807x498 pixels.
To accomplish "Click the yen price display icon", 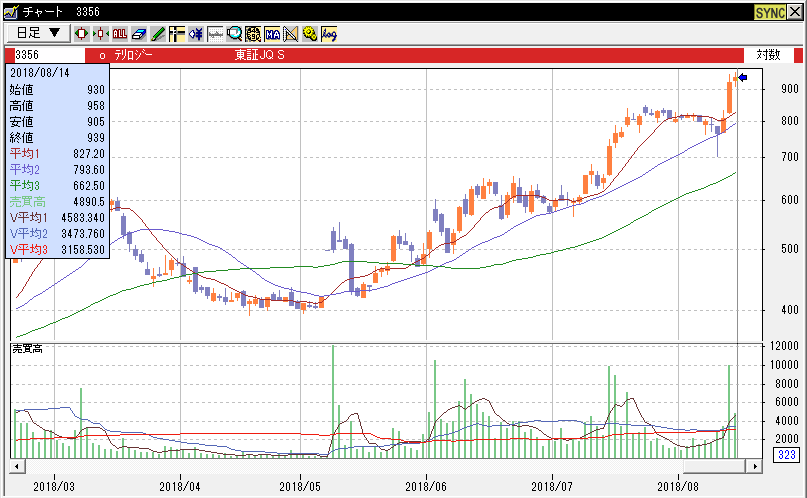I will click(196, 33).
